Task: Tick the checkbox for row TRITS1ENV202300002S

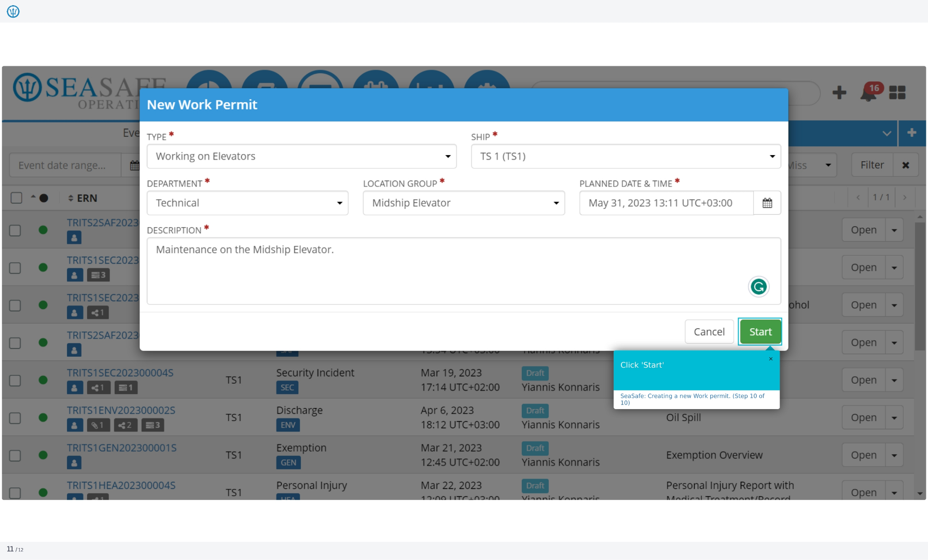Action: 15,418
